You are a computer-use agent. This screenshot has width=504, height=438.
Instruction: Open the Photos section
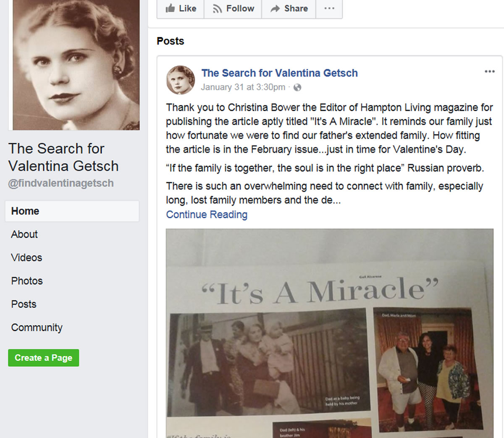(27, 281)
